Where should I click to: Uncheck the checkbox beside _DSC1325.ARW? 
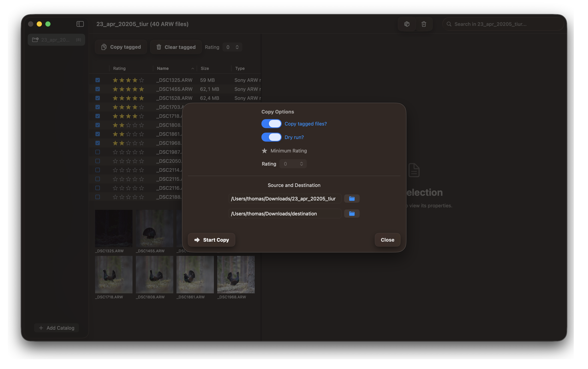[98, 80]
